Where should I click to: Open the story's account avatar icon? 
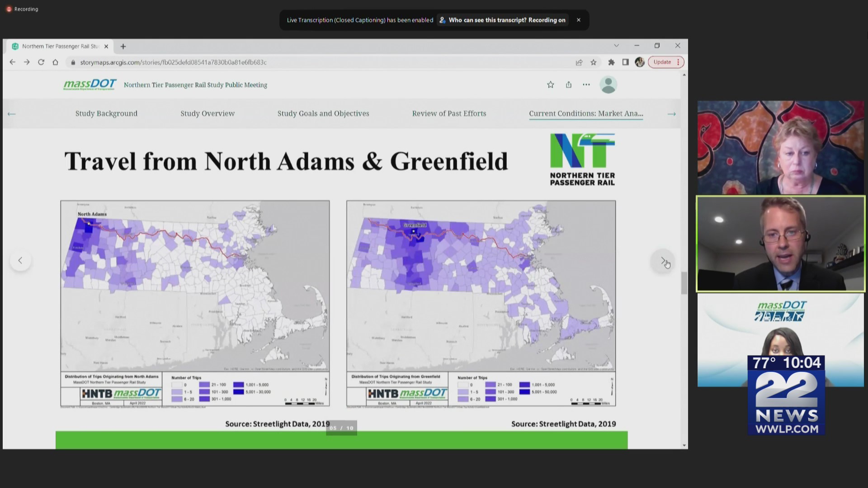[x=609, y=84]
